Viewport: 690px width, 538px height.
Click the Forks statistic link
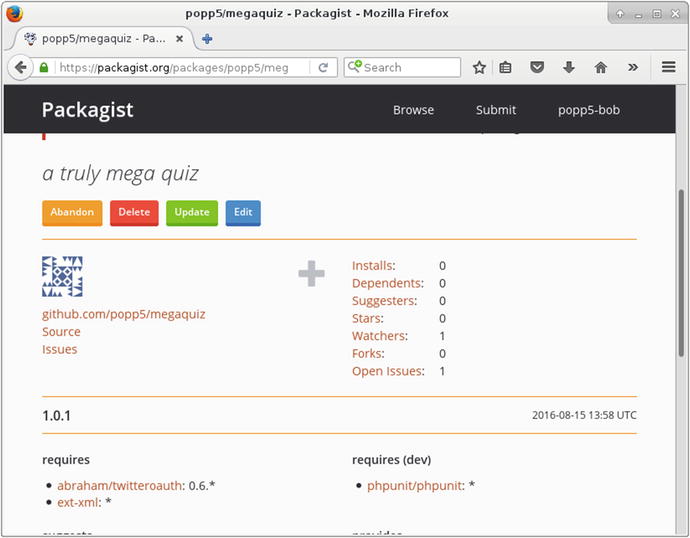point(368,354)
